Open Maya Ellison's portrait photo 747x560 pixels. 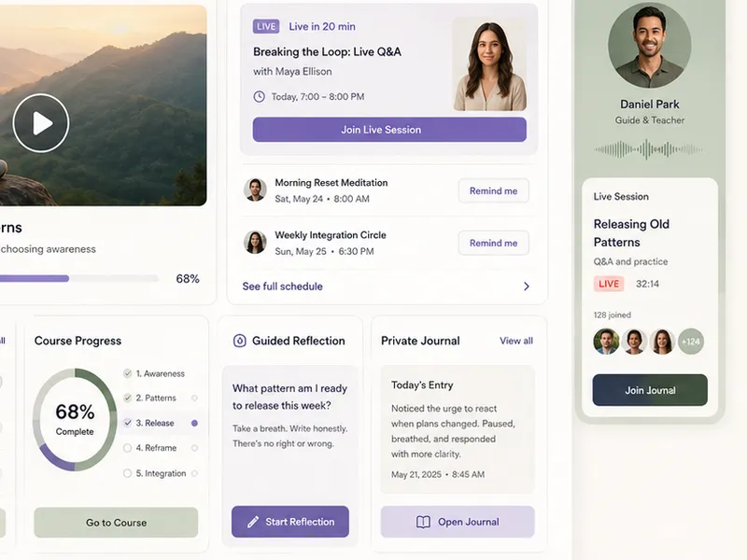[489, 64]
